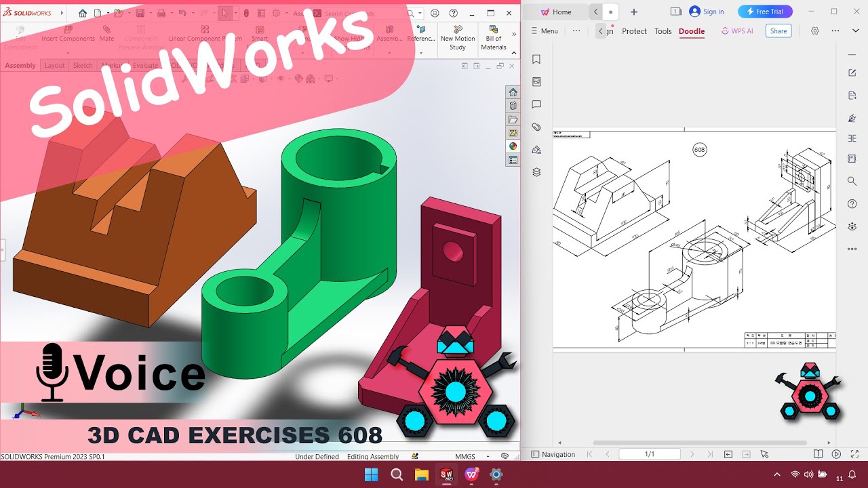Viewport: 868px width, 488px height.
Task: Open the Design Library task pane tab
Action: (x=513, y=106)
